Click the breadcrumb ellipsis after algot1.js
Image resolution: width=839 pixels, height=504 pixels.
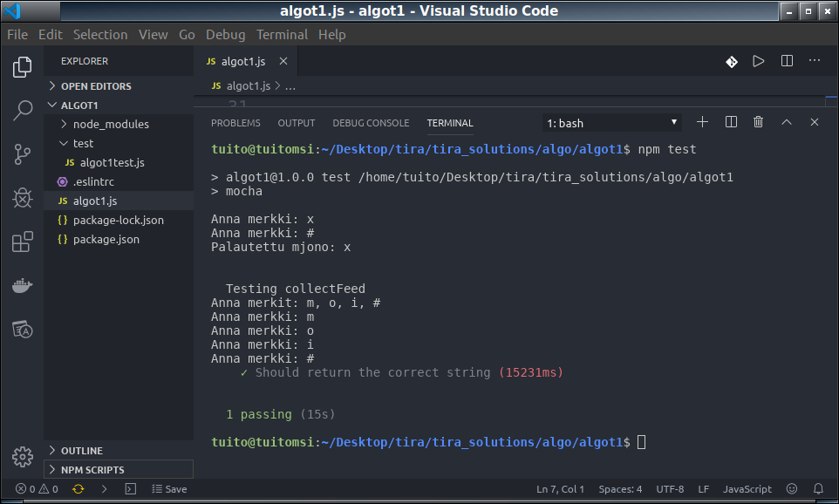coord(290,86)
